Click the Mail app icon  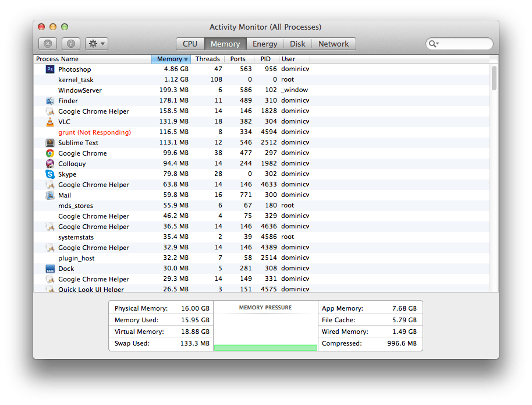(50, 195)
